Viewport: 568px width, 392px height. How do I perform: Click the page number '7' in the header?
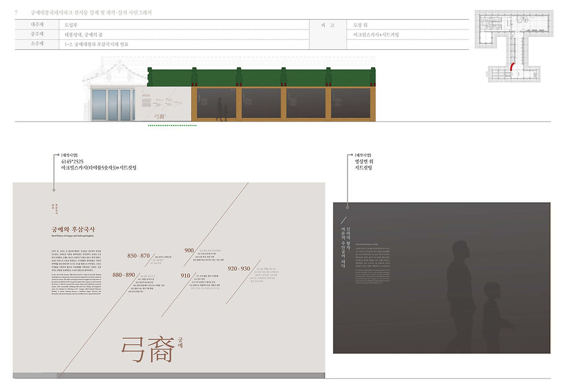tap(16, 13)
